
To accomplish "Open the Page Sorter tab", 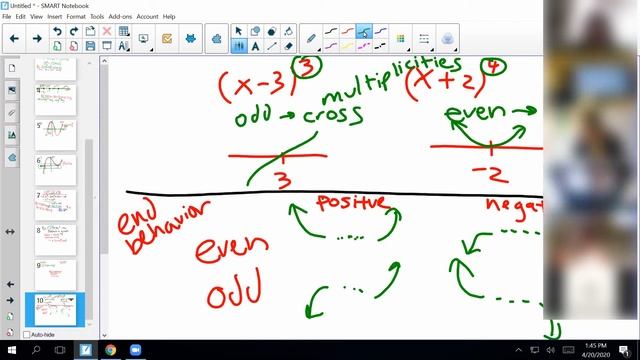I will 12,68.
